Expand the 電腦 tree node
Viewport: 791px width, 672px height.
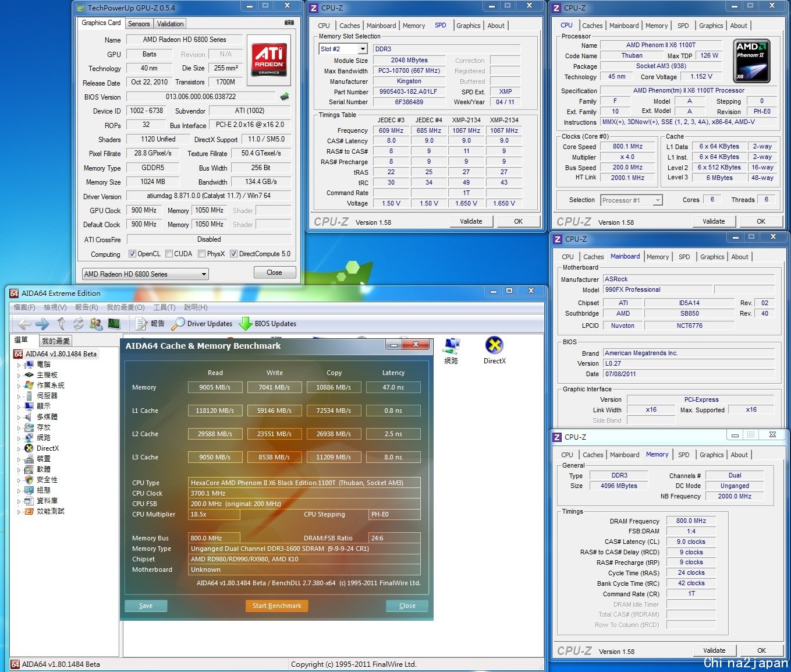pyautogui.click(x=19, y=365)
